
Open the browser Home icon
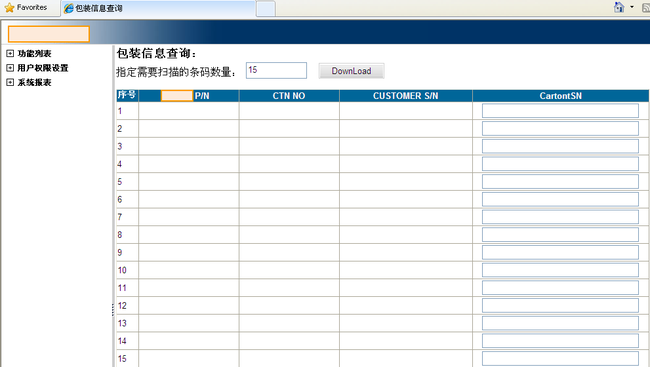point(619,7)
